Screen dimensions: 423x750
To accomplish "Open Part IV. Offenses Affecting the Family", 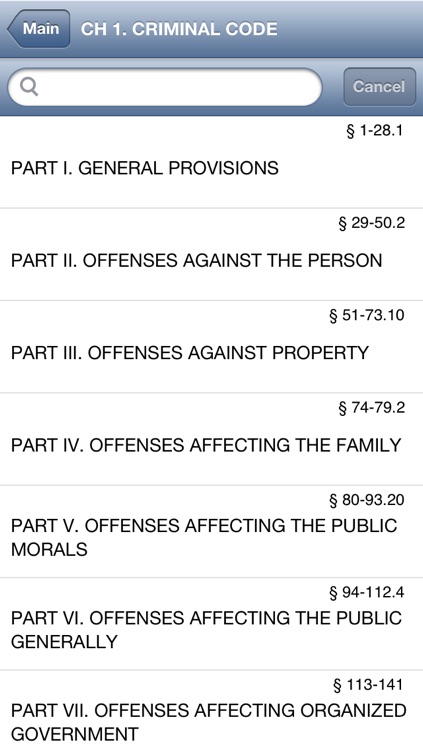I will [x=212, y=439].
